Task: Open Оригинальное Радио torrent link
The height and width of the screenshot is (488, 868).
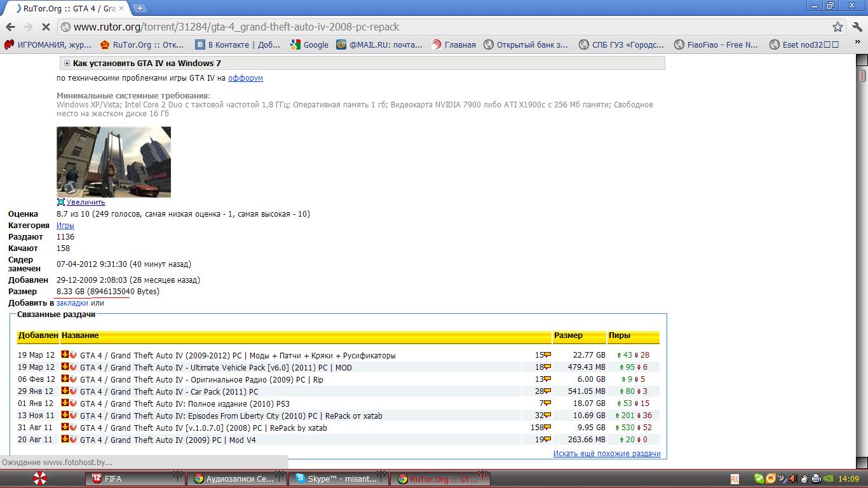Action: (x=201, y=379)
